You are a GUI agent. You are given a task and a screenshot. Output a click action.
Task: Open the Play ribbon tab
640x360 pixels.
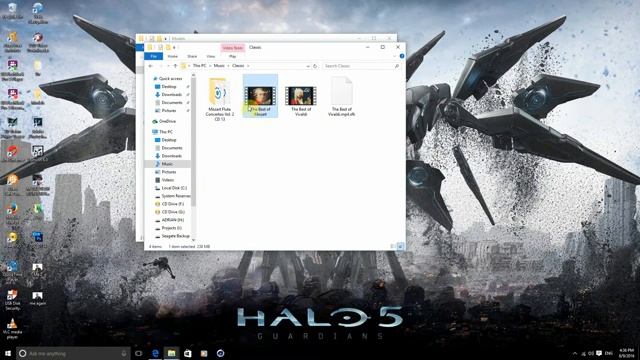(232, 56)
